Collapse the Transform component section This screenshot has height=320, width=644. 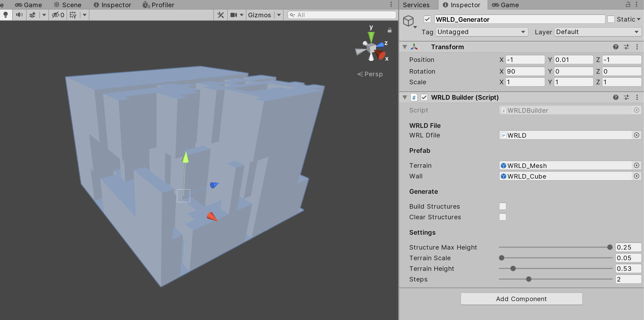click(405, 47)
